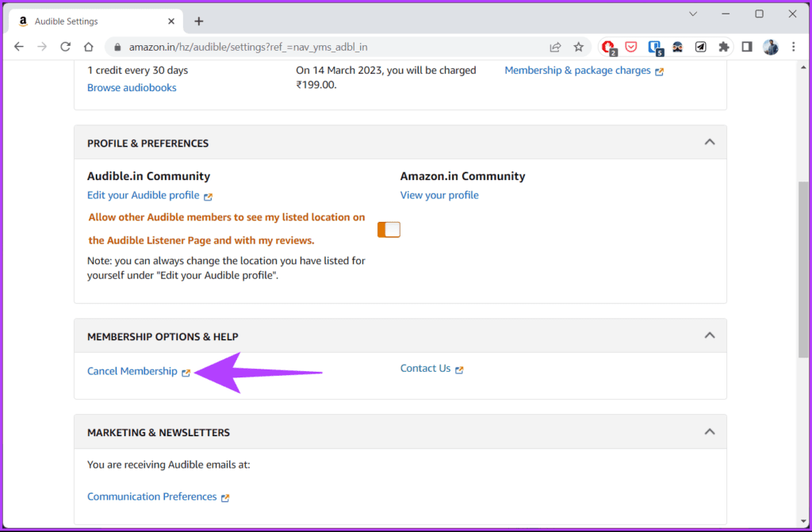
Task: Open View your profile link
Action: click(x=439, y=195)
